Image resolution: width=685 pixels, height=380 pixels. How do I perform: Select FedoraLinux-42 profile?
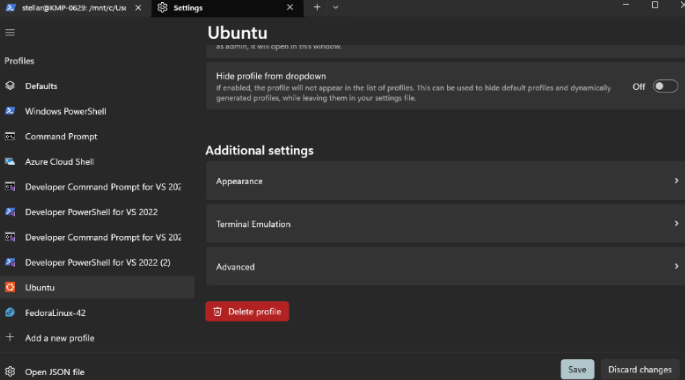[97, 312]
